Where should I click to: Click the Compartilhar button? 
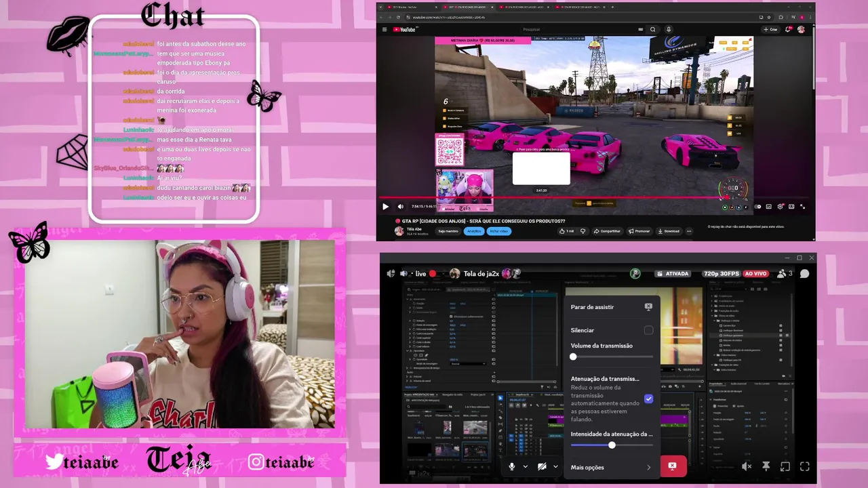coord(607,231)
